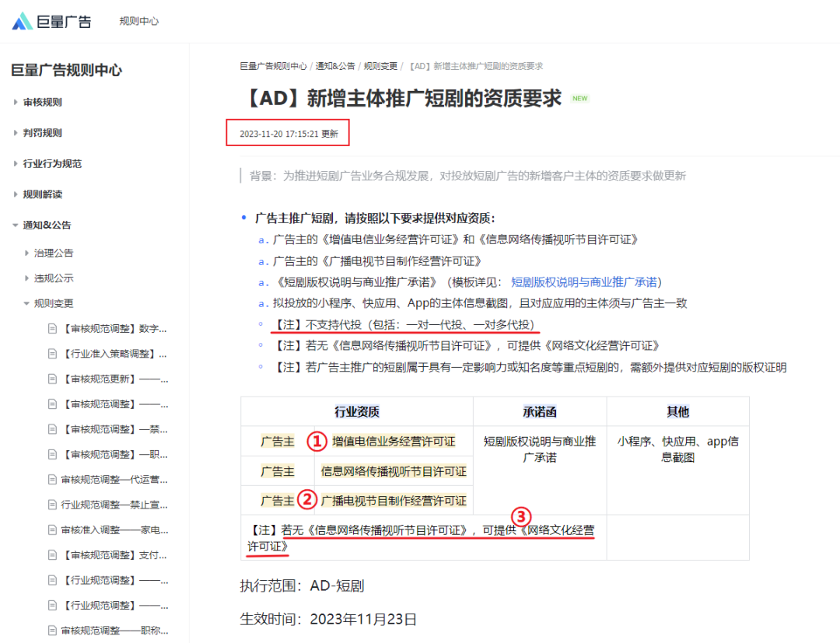Go to 巨量广告规则中心 breadcrumb
Screen dimensions: 840x643
point(273,66)
